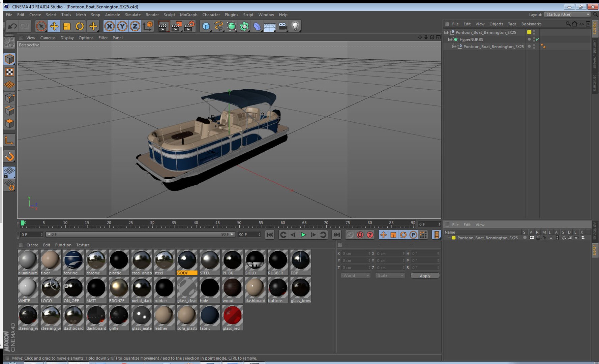The width and height of the screenshot is (599, 364).
Task: Open the Objects menu in Object Manager
Action: click(x=496, y=24)
